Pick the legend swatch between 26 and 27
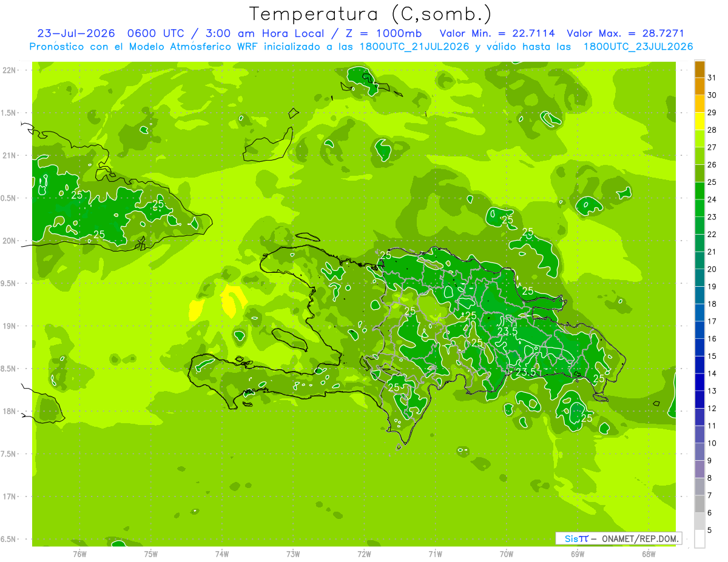 pyautogui.click(x=699, y=156)
